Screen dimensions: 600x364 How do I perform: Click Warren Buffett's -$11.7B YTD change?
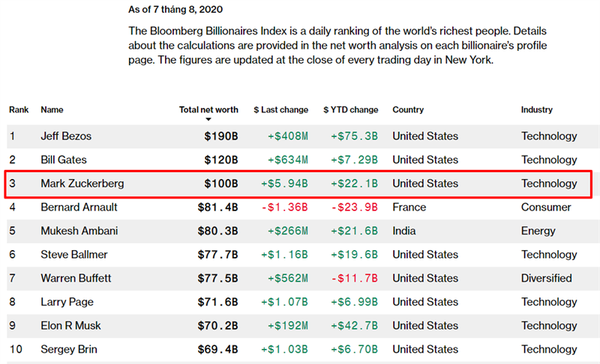click(354, 279)
